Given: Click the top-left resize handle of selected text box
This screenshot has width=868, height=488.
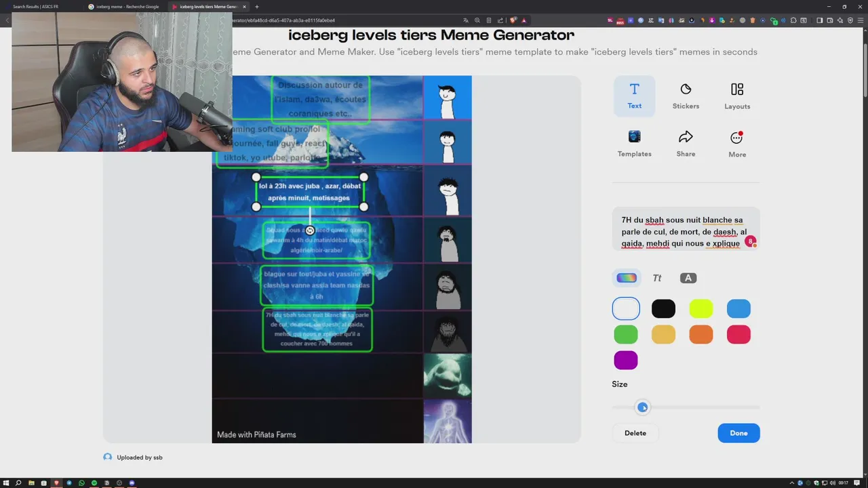Looking at the screenshot, I should click(256, 177).
